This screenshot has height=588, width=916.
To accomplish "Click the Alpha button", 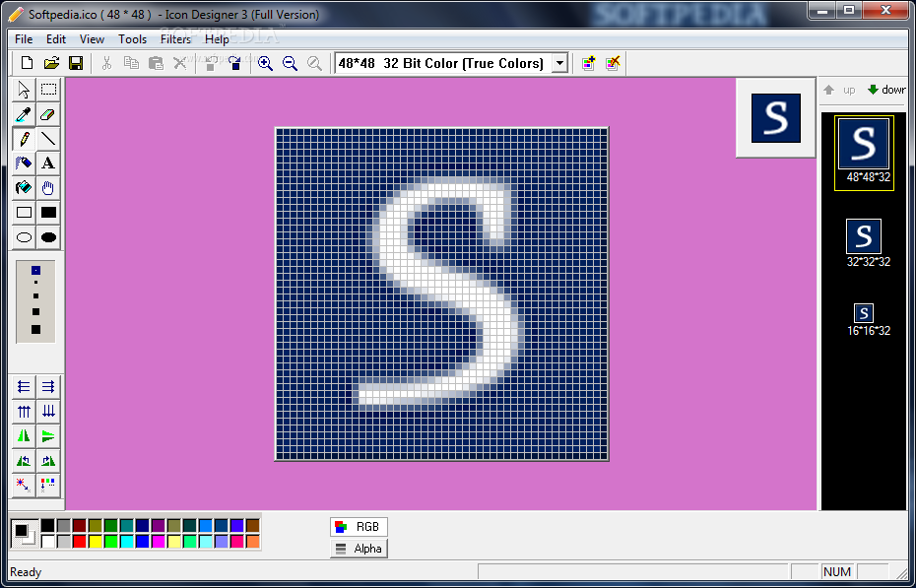I will (359, 549).
